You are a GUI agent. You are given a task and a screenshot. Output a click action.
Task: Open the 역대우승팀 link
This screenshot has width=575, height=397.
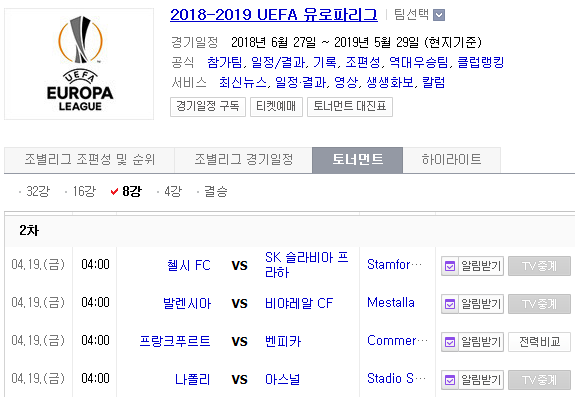point(418,62)
